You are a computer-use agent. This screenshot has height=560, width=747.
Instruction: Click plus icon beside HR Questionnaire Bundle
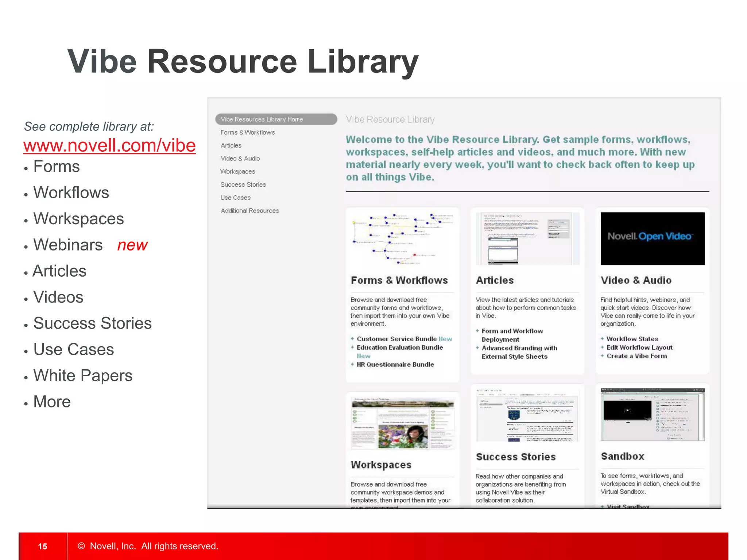coord(352,364)
